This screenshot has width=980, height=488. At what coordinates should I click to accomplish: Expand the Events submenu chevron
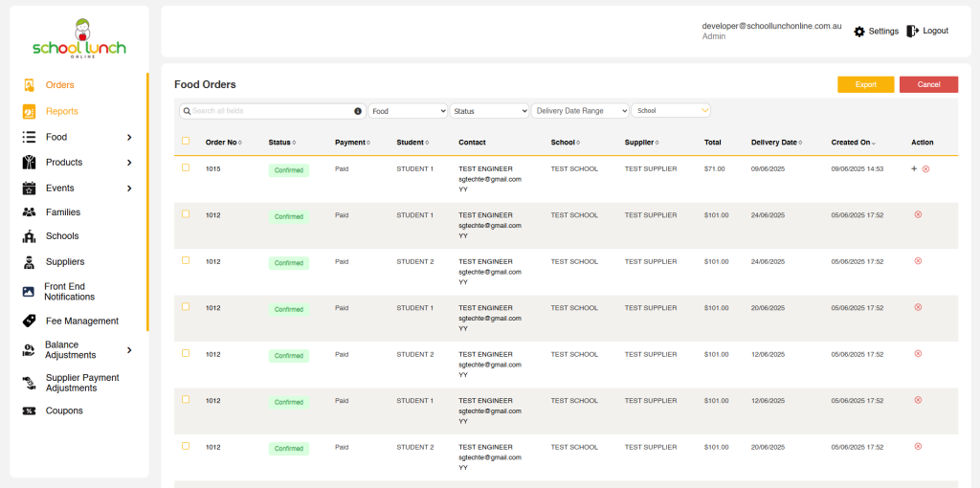point(129,189)
